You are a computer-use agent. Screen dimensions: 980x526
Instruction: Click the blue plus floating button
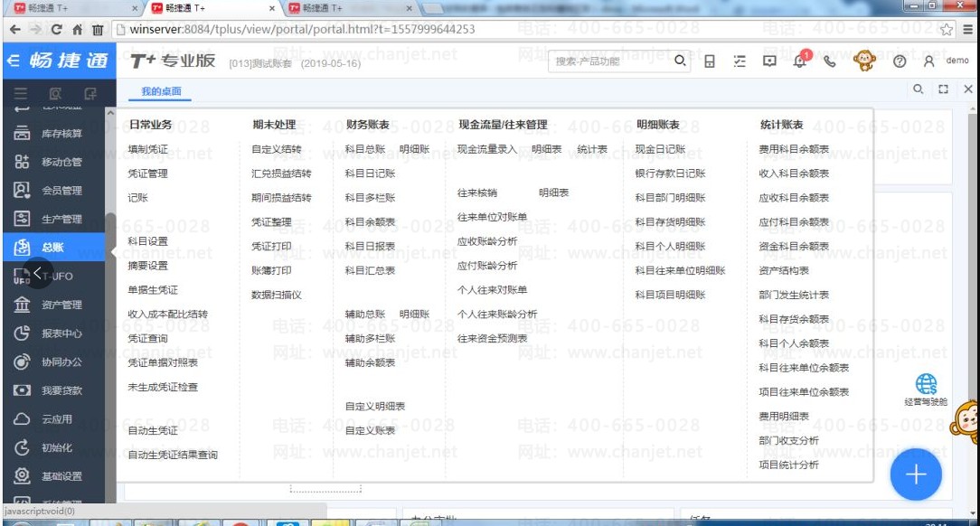pyautogui.click(x=916, y=474)
